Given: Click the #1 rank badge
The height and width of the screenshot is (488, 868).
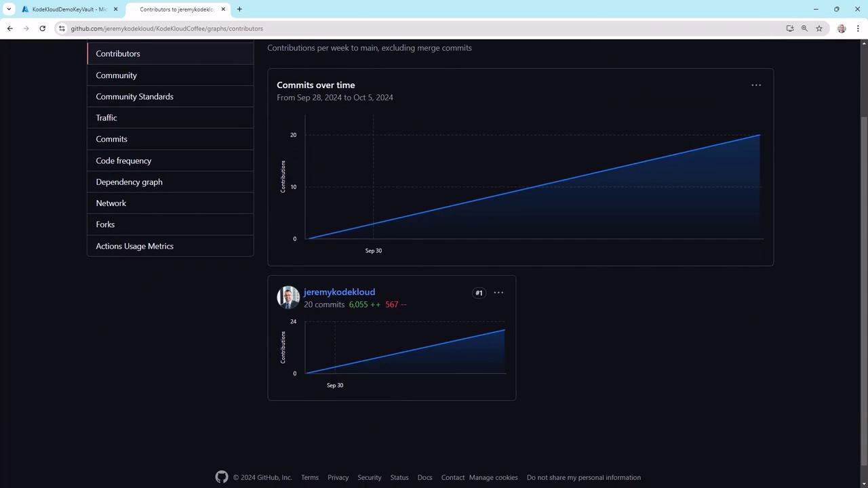Looking at the screenshot, I should (479, 293).
